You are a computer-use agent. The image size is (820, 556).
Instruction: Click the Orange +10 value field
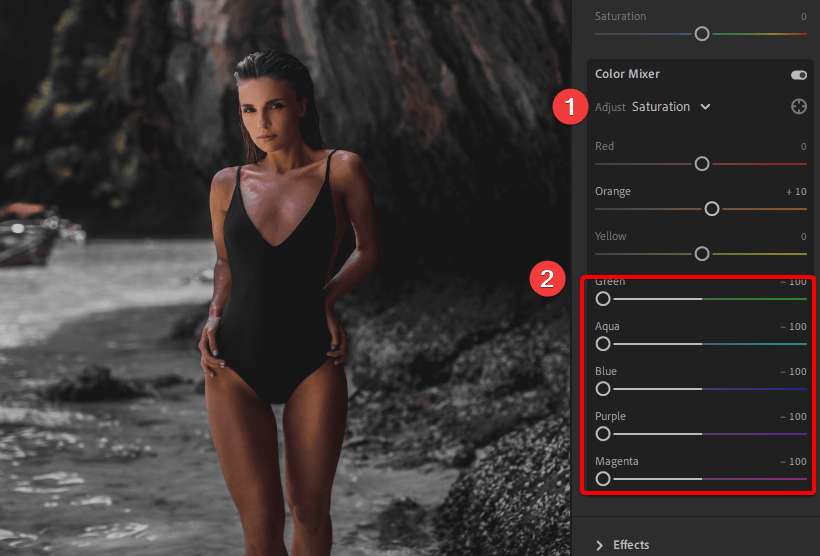pyautogui.click(x=796, y=191)
